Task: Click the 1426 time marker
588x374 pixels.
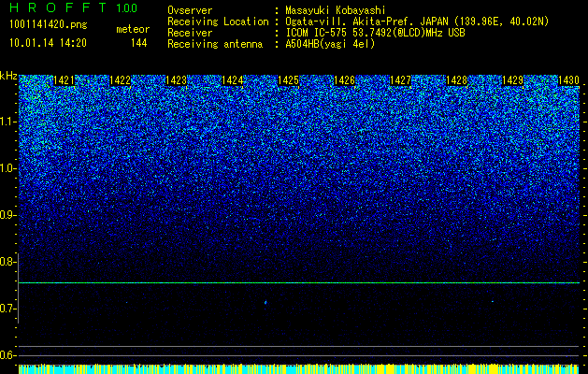Action: click(x=344, y=80)
